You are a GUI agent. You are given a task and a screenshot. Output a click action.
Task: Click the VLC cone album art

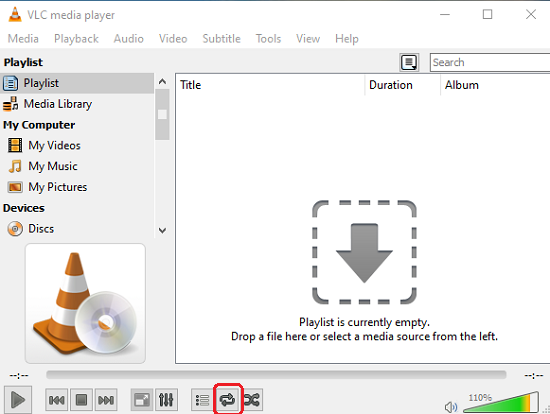(x=85, y=303)
